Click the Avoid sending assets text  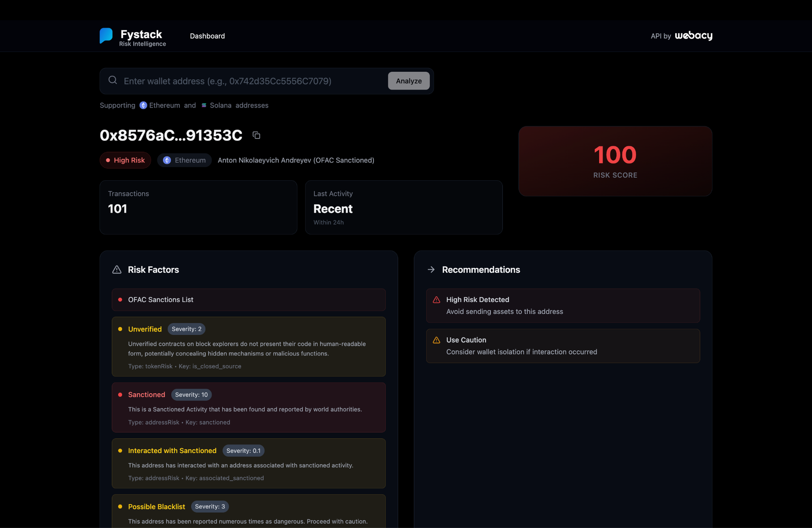pyautogui.click(x=505, y=311)
